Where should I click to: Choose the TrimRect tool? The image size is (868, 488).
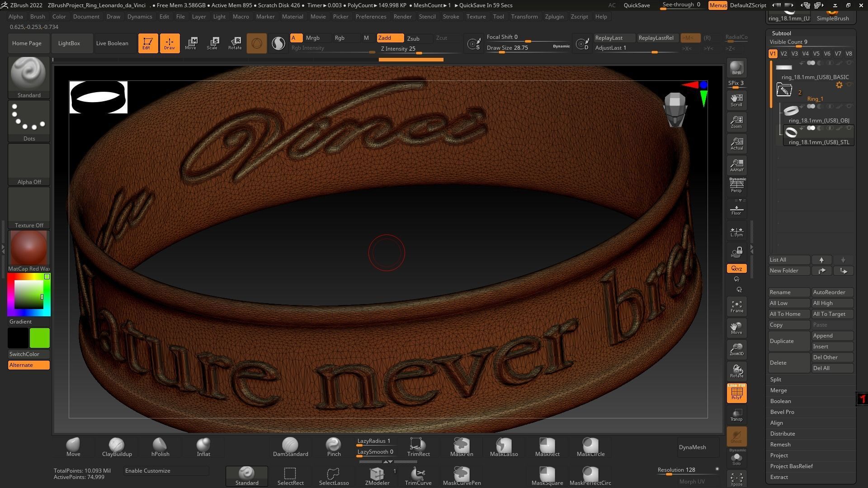click(x=418, y=447)
